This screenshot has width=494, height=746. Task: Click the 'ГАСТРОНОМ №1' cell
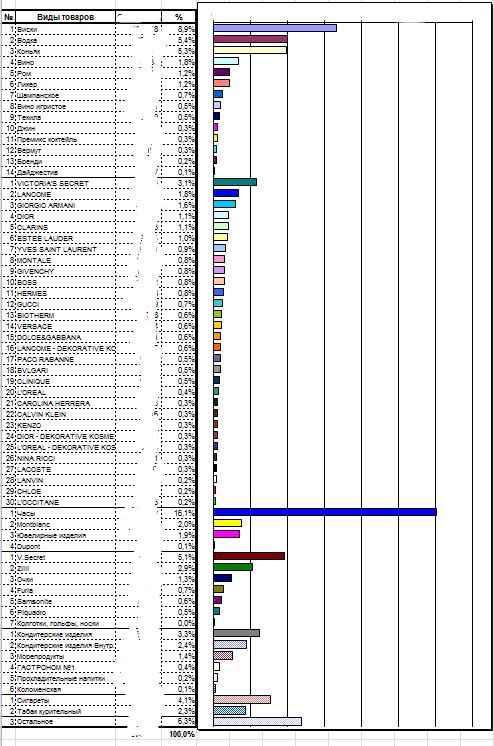(x=66, y=667)
